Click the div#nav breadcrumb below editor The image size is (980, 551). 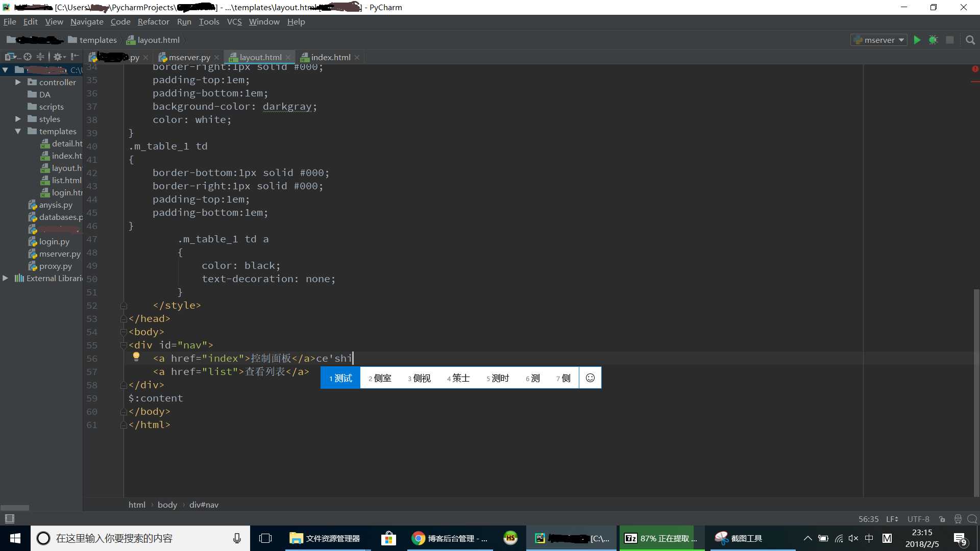click(204, 505)
